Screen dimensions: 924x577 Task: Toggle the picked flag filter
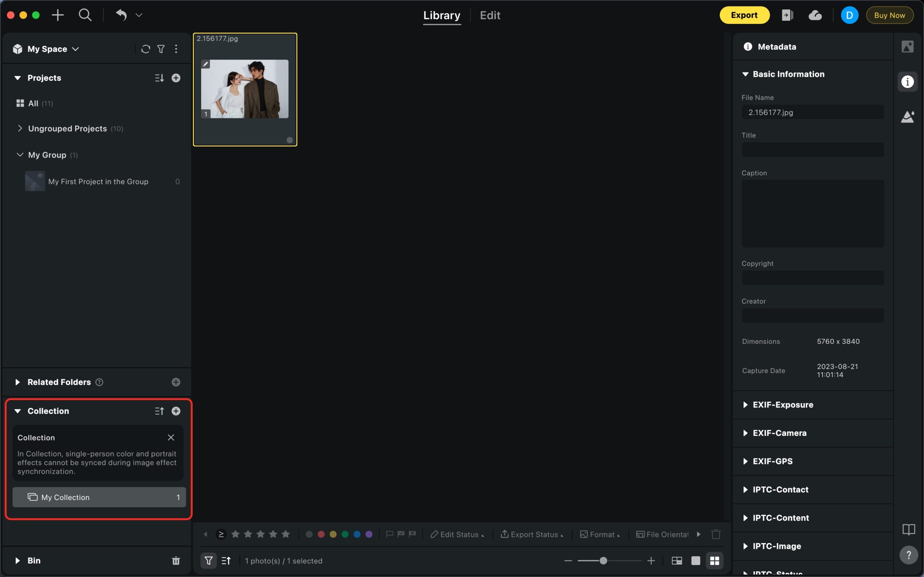pyautogui.click(x=401, y=534)
